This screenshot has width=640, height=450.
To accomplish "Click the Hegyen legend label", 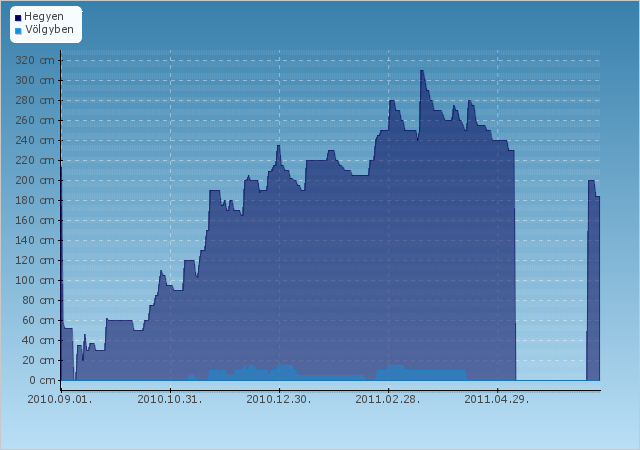I will pos(44,16).
